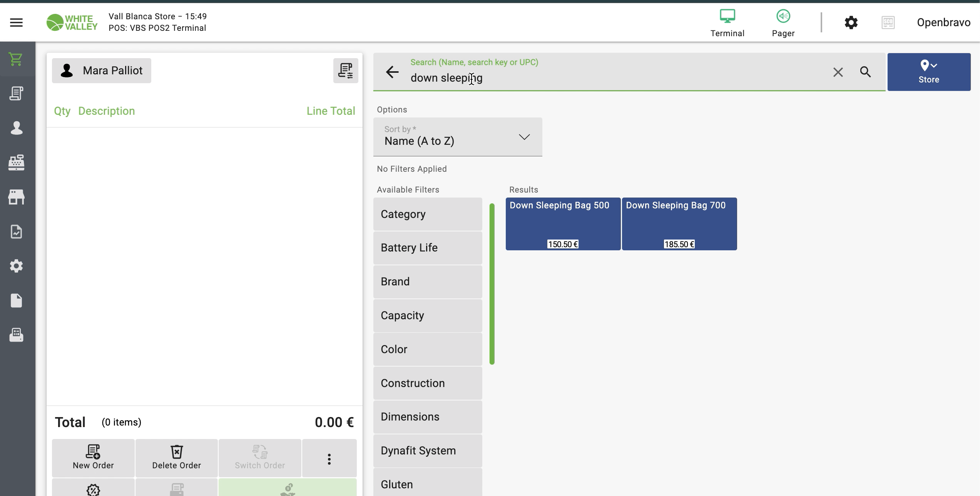Viewport: 980px width, 496px height.
Task: Expand the Brand filter
Action: (427, 282)
